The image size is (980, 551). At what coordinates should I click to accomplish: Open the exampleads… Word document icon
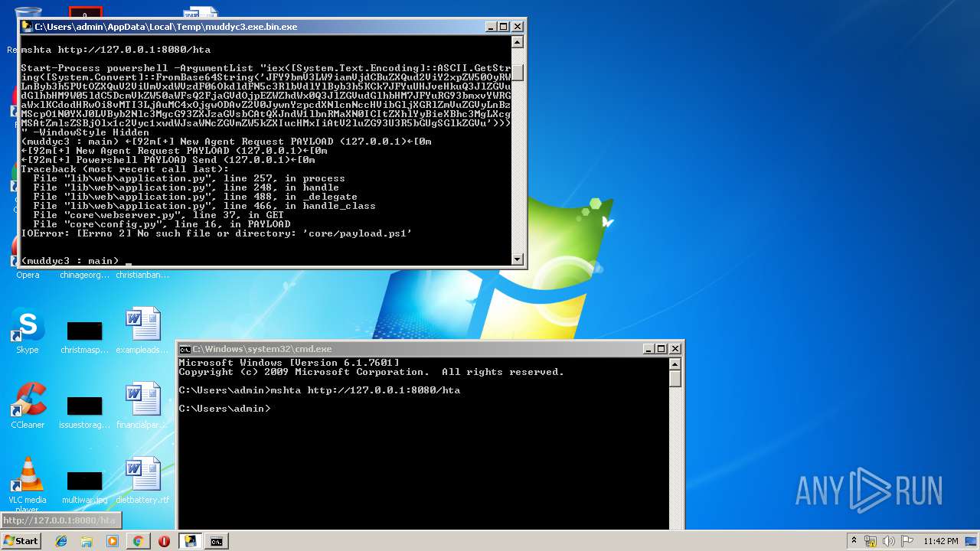[142, 331]
